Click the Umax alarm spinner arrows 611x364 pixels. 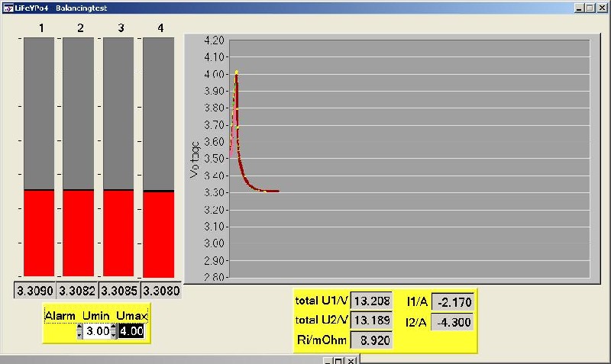pos(114,331)
